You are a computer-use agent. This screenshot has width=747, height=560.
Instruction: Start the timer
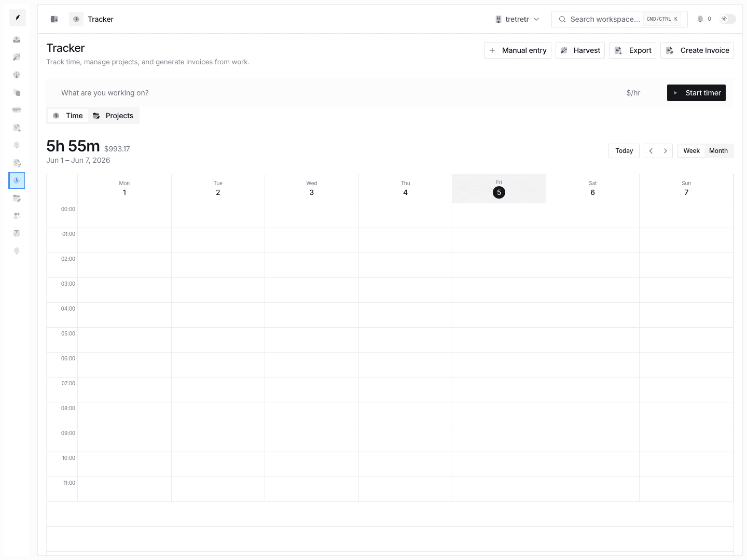[x=696, y=93]
